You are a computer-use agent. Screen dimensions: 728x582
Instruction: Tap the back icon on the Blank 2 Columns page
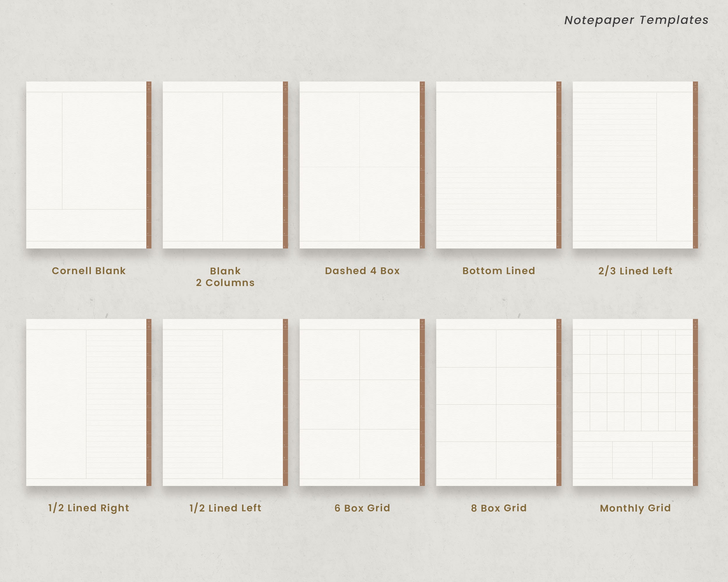tap(285, 89)
